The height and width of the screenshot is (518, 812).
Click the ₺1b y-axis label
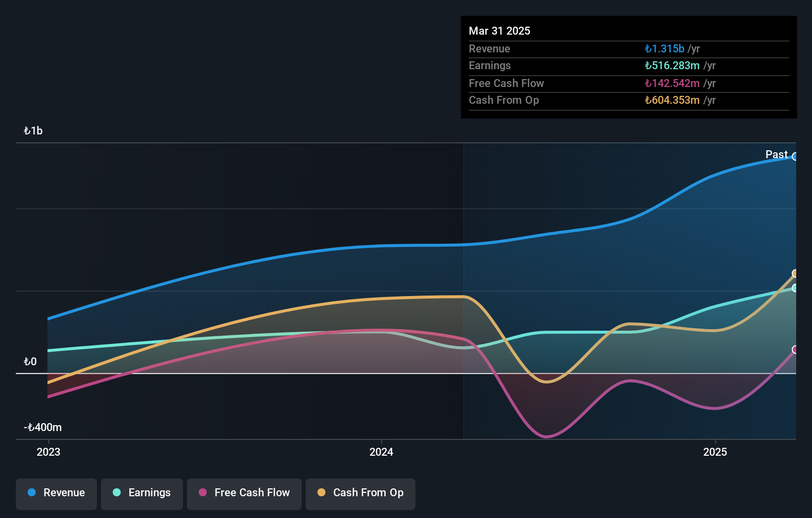coord(33,131)
